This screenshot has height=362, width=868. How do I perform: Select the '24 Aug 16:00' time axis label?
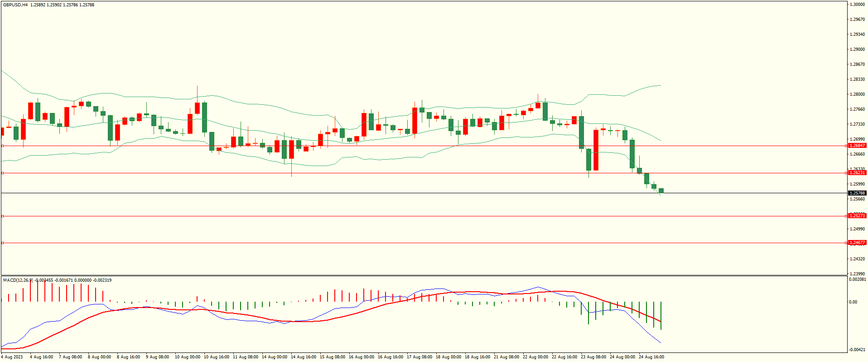pyautogui.click(x=651, y=357)
